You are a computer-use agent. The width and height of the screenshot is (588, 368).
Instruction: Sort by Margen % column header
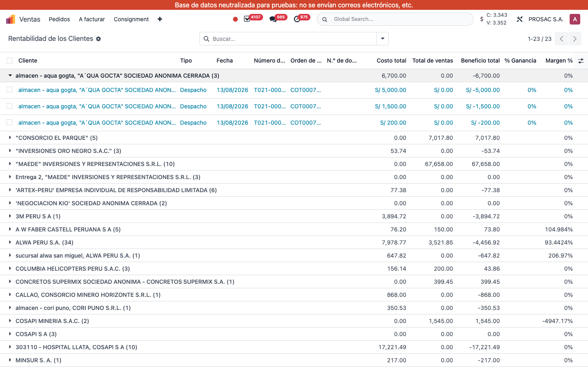(x=559, y=61)
